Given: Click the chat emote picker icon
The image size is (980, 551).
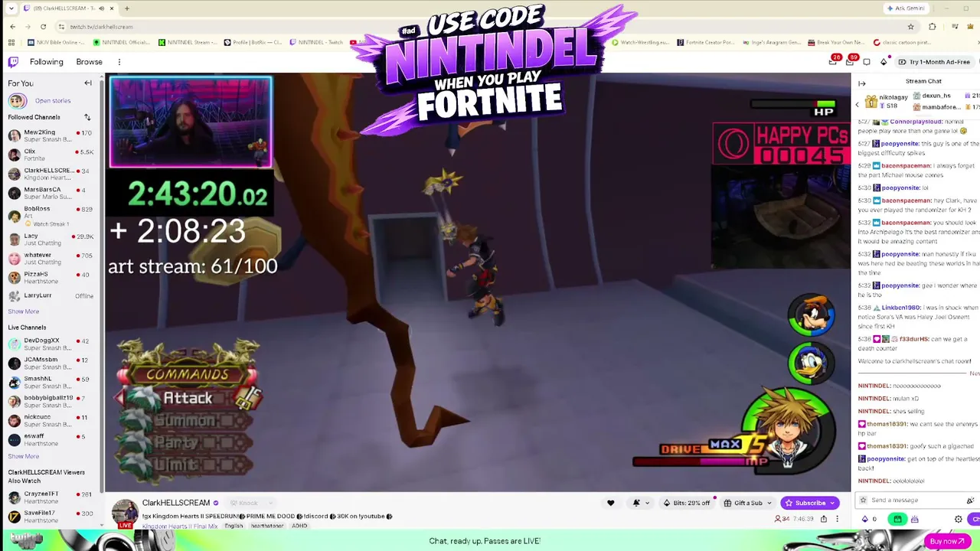Looking at the screenshot, I should coord(969,500).
